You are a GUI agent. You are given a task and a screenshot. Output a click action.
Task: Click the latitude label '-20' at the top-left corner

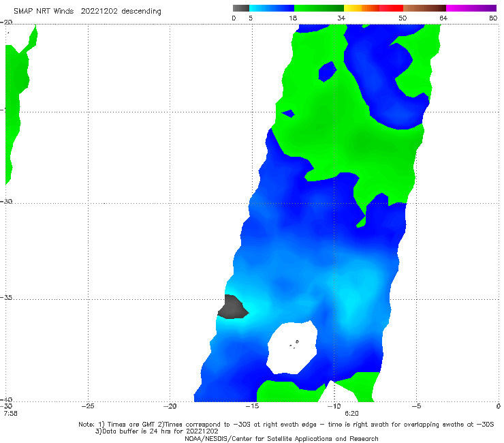(x=6, y=22)
